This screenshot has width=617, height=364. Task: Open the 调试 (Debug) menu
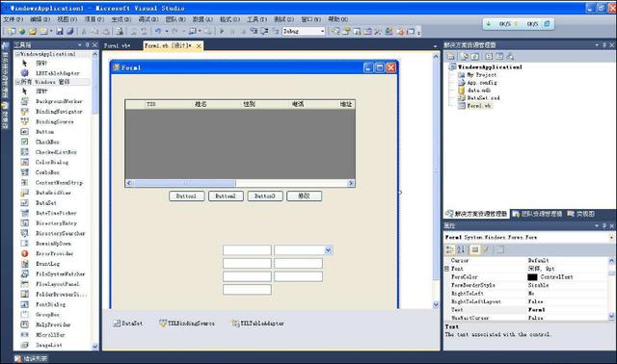pos(148,19)
